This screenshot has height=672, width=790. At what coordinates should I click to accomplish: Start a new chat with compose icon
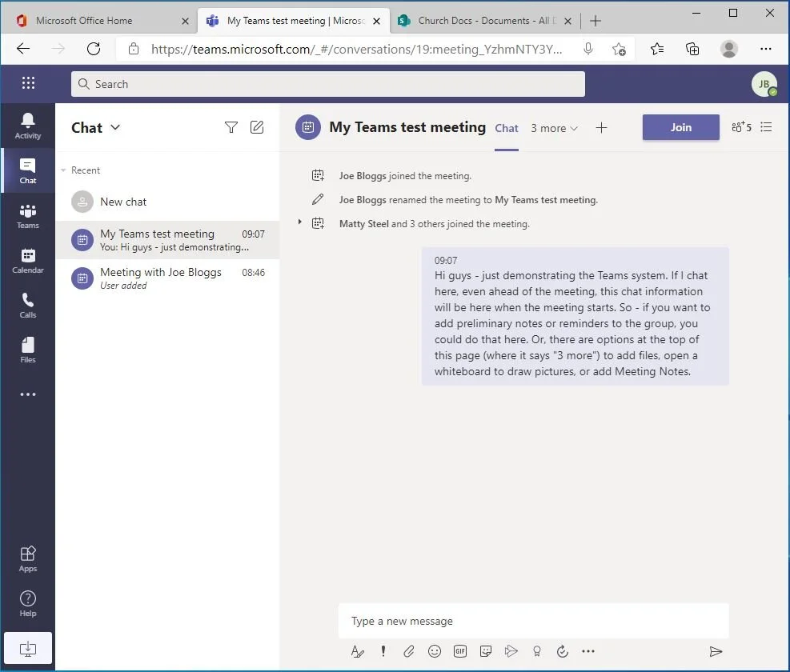[x=257, y=127]
